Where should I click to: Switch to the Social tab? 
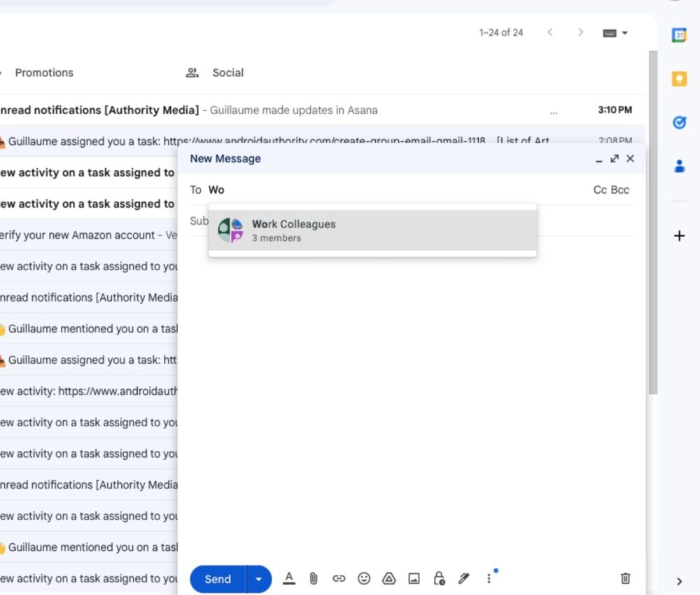pos(227,72)
